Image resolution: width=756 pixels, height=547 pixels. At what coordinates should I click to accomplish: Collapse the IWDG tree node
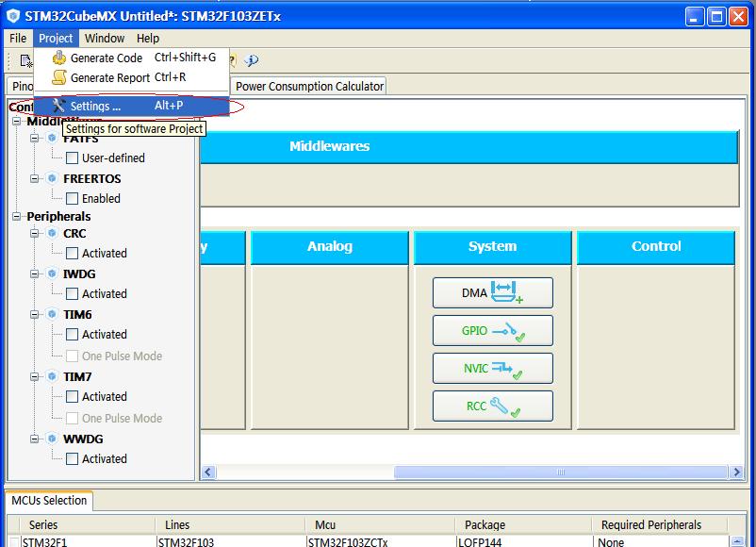(35, 274)
